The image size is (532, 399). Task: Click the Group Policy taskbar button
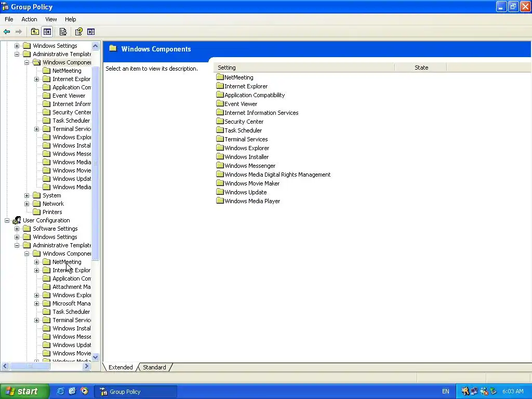tap(136, 392)
